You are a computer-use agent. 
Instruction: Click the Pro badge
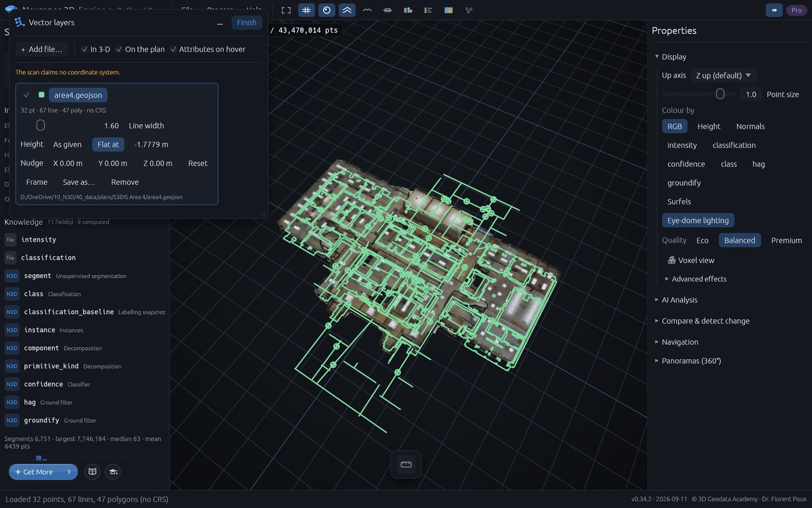tap(796, 10)
